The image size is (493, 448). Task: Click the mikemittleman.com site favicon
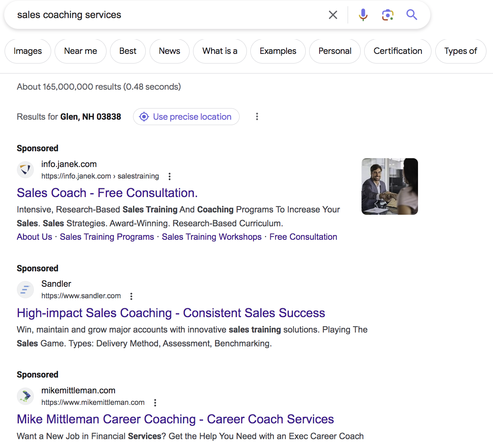(25, 396)
